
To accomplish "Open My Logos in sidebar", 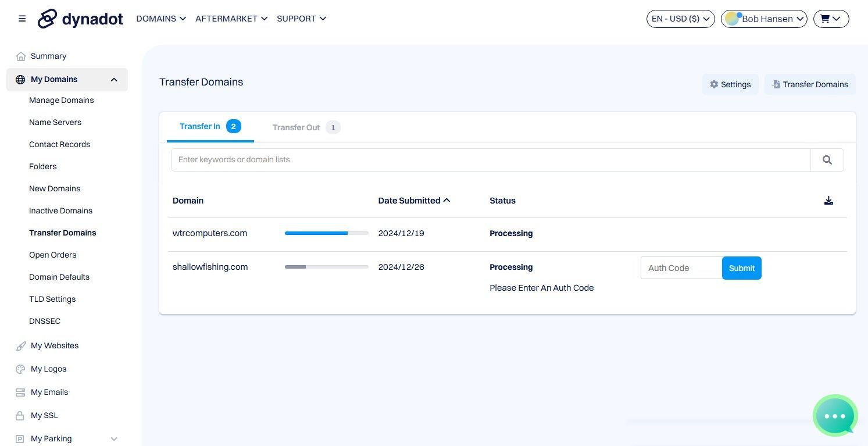I will coord(49,369).
